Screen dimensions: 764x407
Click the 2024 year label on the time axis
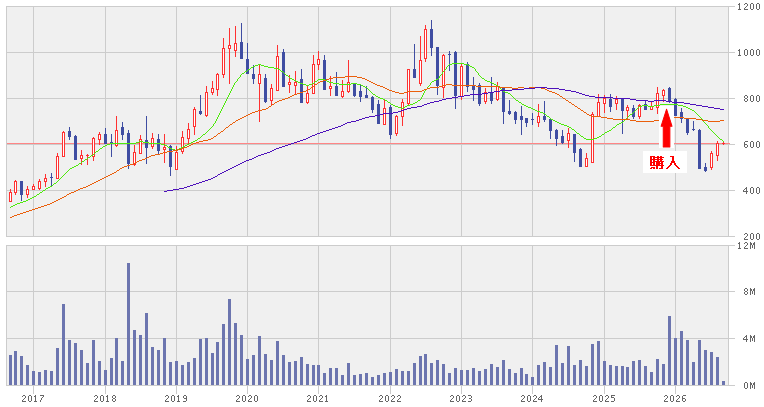(532, 399)
